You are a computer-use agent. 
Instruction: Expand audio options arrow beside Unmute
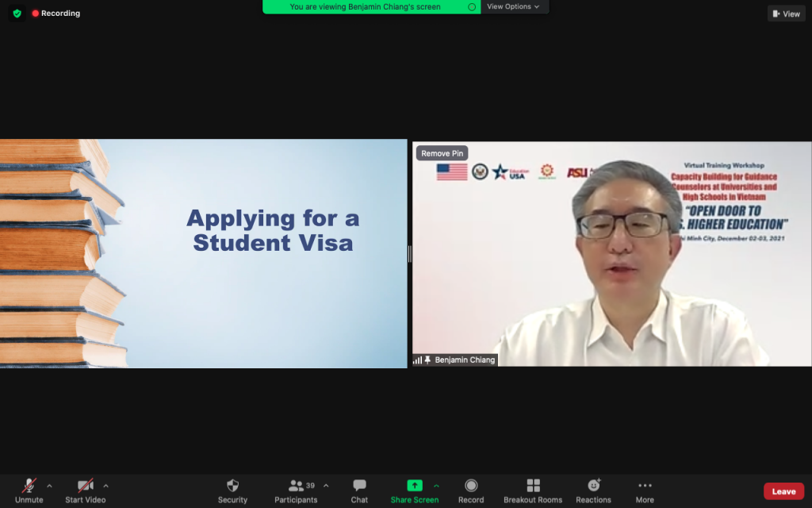coord(49,486)
